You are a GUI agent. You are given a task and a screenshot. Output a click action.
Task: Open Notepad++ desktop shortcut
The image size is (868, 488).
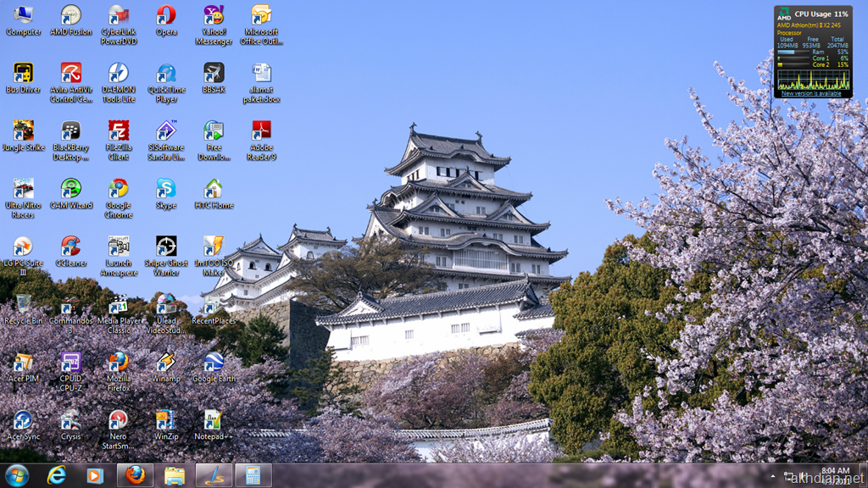pos(214,420)
